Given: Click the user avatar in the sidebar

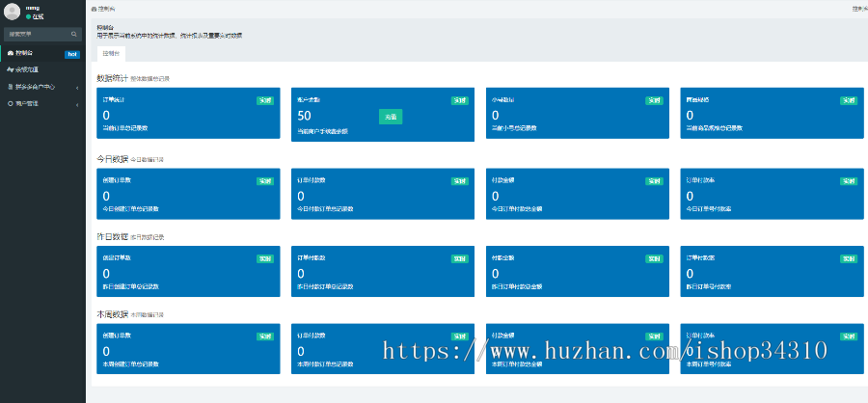Looking at the screenshot, I should [x=12, y=12].
